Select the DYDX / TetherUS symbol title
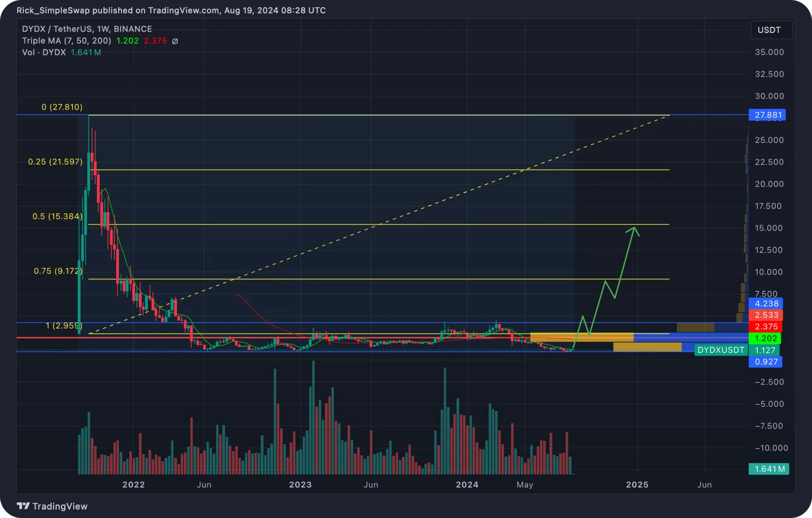This screenshot has width=812, height=518. 87,29
